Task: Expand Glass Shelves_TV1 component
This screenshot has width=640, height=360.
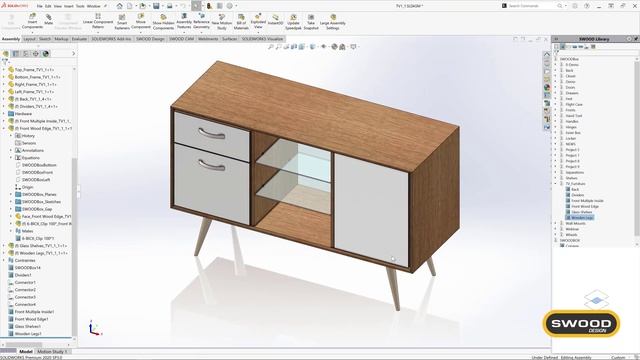Action: click(4, 246)
